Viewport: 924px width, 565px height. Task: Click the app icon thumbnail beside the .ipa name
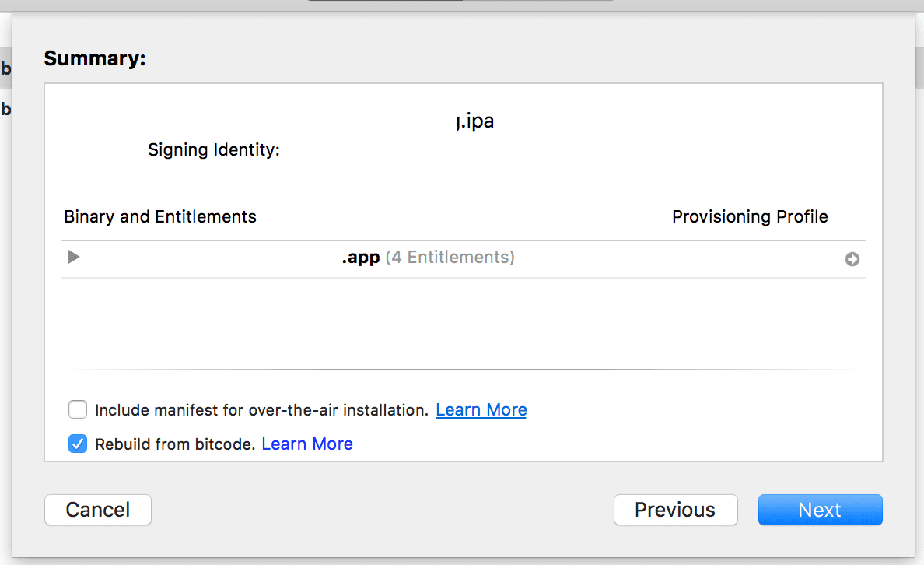(x=99, y=138)
